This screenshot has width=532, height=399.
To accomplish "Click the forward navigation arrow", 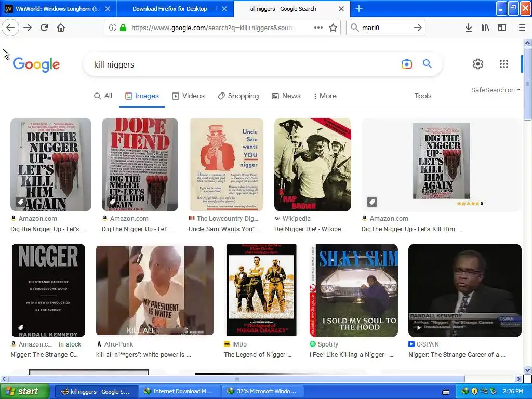I will 28,28.
